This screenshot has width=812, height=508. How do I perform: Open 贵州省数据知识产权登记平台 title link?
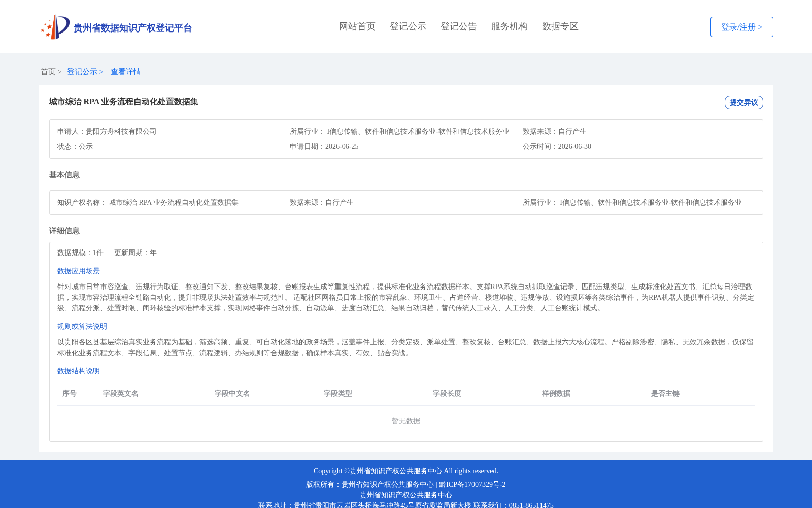(x=132, y=28)
